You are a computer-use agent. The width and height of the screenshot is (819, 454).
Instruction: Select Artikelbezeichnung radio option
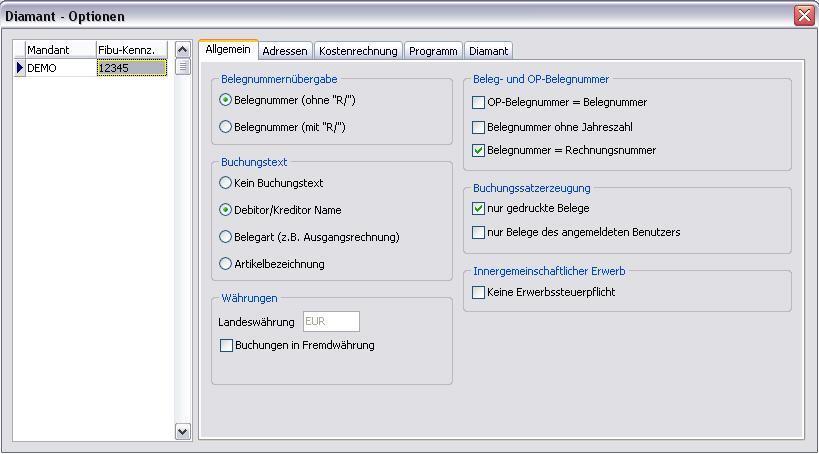pos(226,264)
